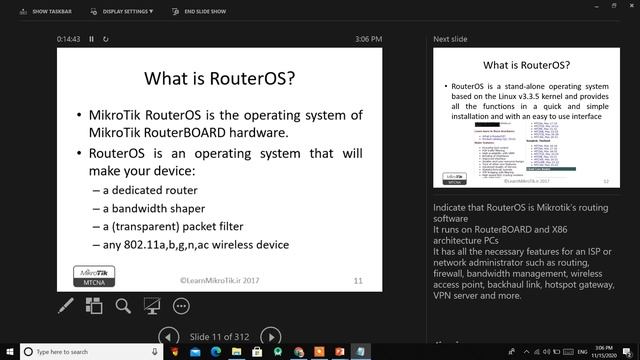Open the see all slides grid
The width and height of the screenshot is (640, 360).
[94, 306]
